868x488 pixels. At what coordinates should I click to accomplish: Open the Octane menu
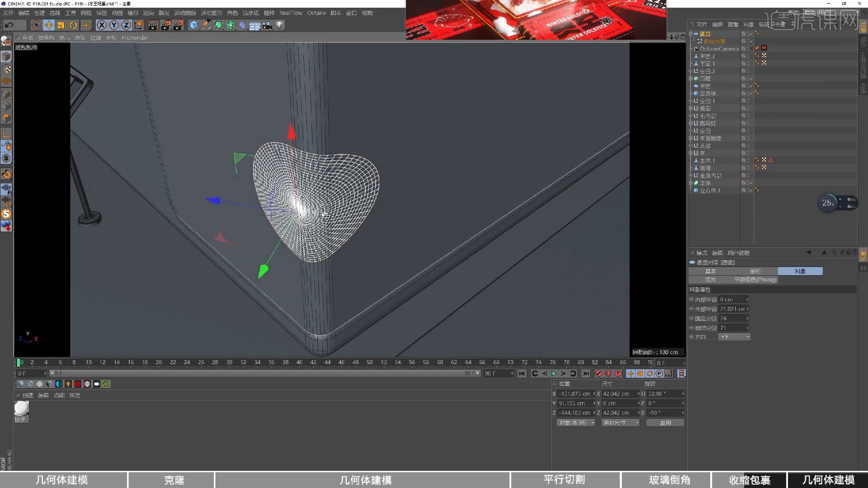click(x=316, y=13)
